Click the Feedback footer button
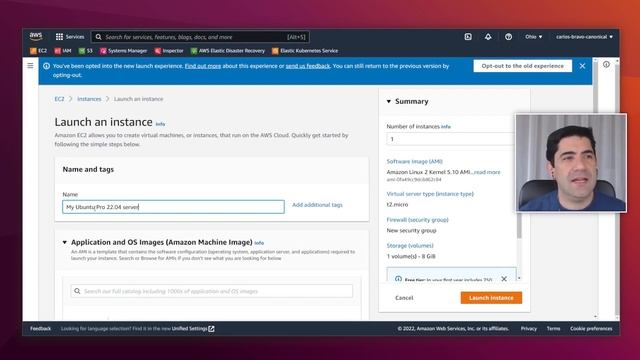Screen dimensions: 640x360 tap(40, 329)
